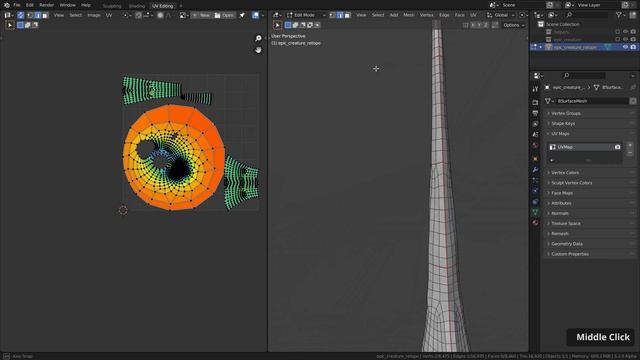640x360 pixels.
Task: Open the Material properties tab
Action: pyautogui.click(x=535, y=223)
